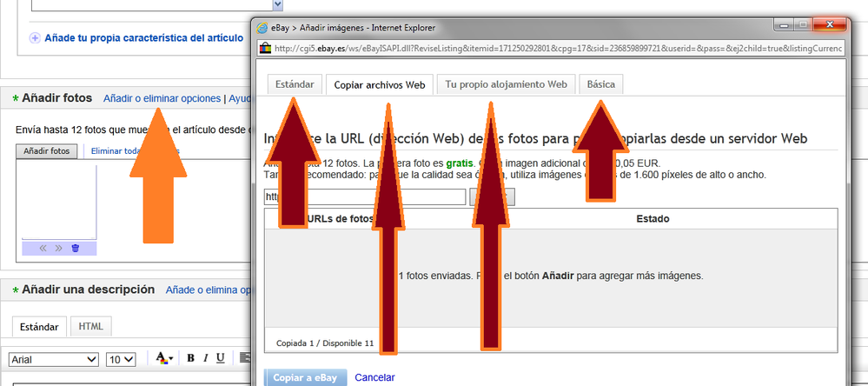This screenshot has width=868, height=386.
Task: Move photo left with double-left arrow icon
Action: click(43, 248)
